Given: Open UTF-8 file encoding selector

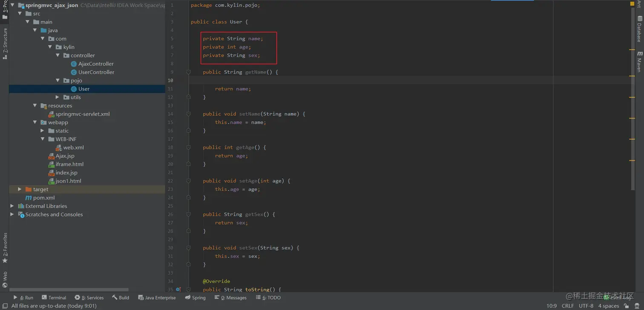Looking at the screenshot, I should (x=586, y=306).
